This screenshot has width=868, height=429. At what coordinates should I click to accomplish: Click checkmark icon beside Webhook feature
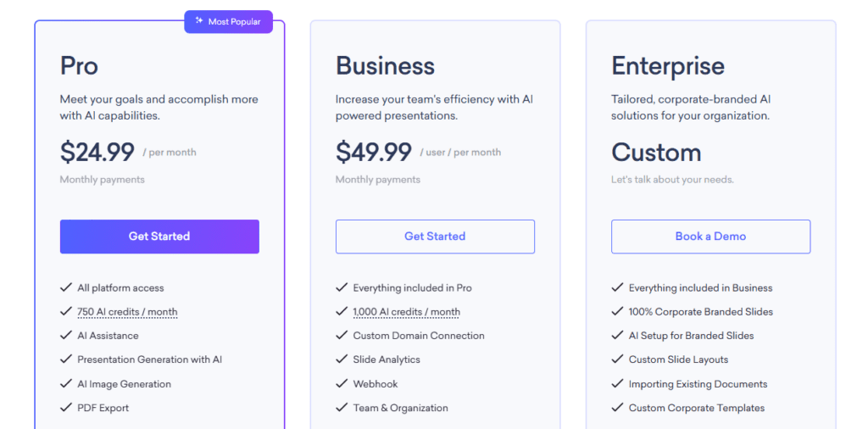click(342, 384)
